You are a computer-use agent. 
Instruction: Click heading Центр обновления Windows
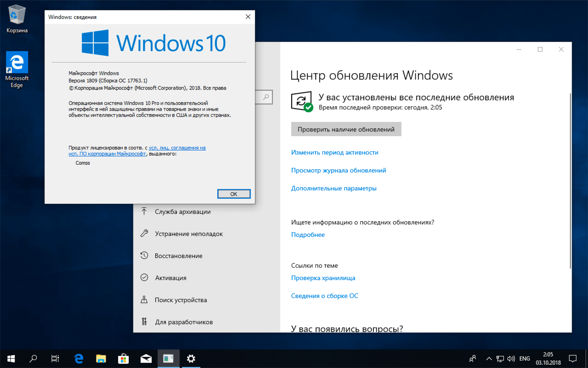coord(372,75)
